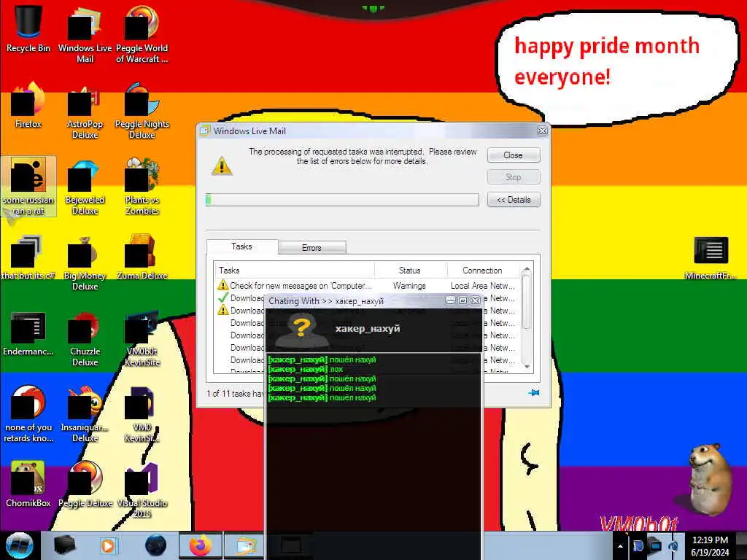Image resolution: width=747 pixels, height=560 pixels.
Task: Open the Recycle Bin desktop icon
Action: coord(28,28)
